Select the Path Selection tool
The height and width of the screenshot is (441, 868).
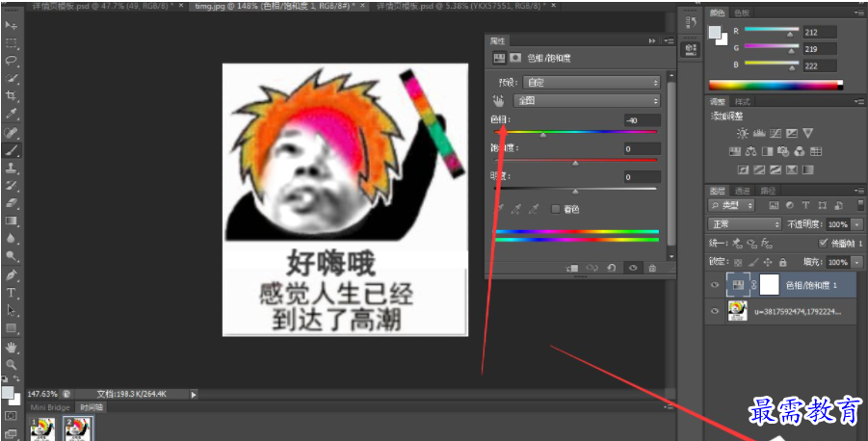click(11, 310)
